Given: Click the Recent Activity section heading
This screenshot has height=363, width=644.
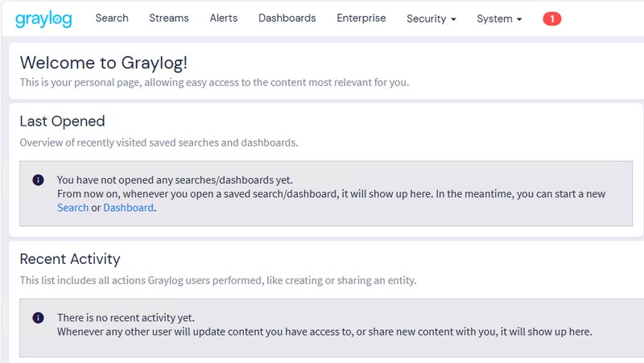Looking at the screenshot, I should [x=69, y=259].
